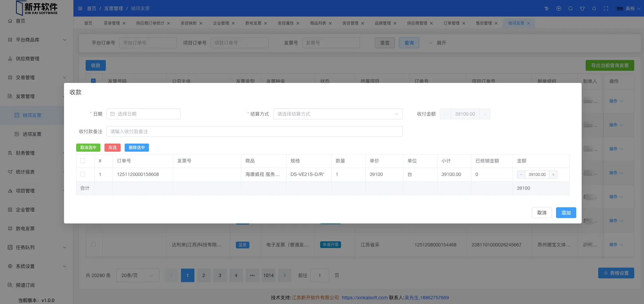Check the checkbox for order 1251120000158608
The width and height of the screenshot is (644, 304).
click(83, 174)
